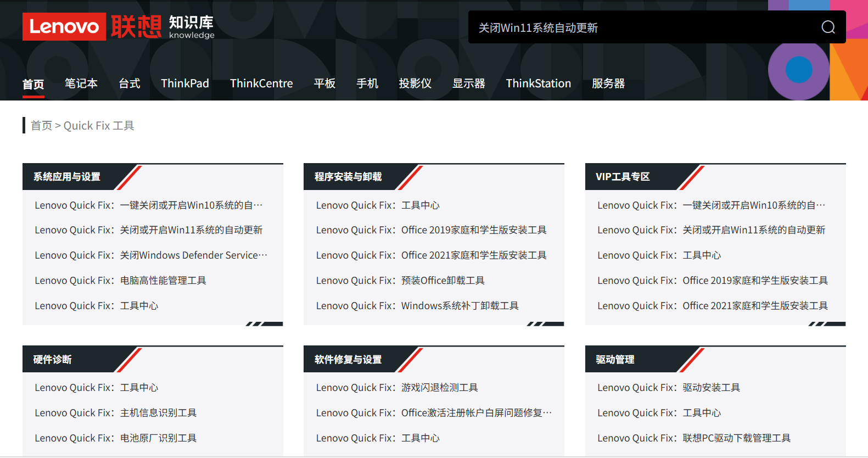
Task: Open the 显示器 navigation tab
Action: click(469, 83)
